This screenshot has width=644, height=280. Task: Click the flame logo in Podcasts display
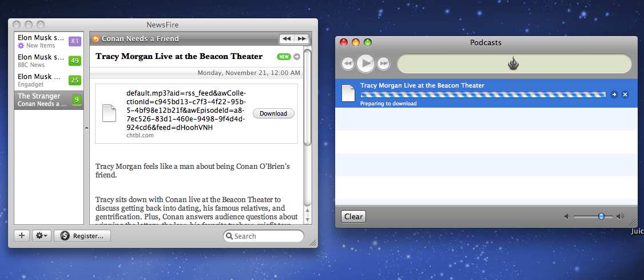tap(514, 64)
